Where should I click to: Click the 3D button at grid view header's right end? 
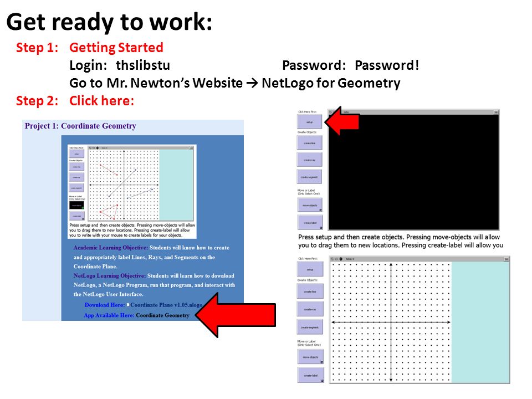(x=506, y=259)
